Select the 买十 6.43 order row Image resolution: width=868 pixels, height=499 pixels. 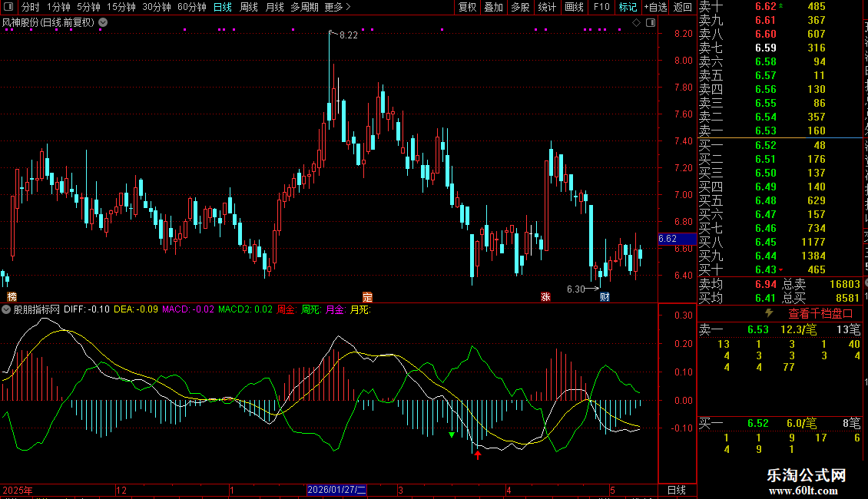pyautogui.click(x=780, y=269)
